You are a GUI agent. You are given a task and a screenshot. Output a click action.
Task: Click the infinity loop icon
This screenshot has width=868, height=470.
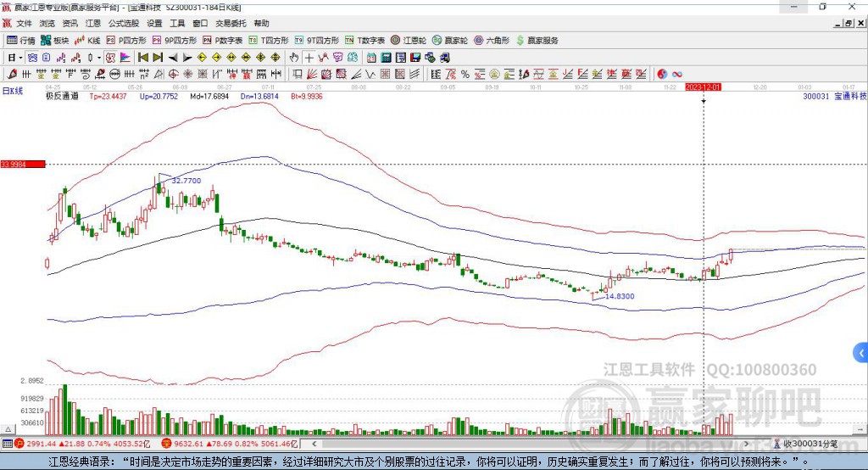tap(677, 75)
